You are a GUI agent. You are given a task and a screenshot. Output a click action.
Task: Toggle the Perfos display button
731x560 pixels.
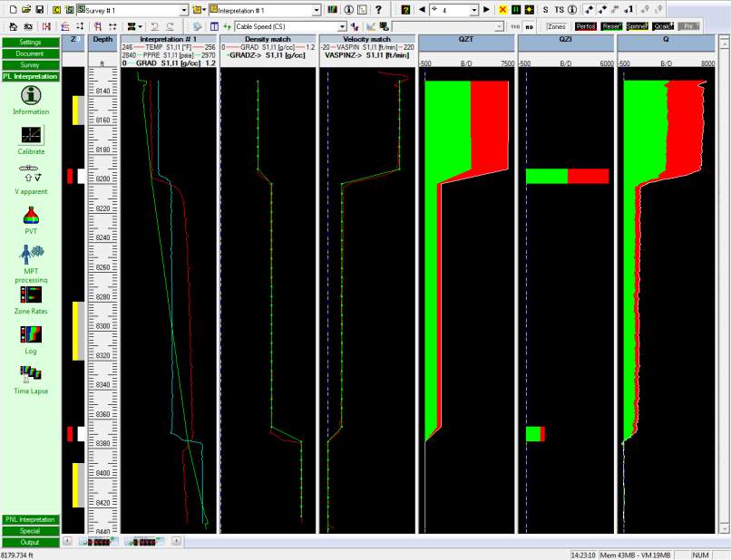[585, 27]
